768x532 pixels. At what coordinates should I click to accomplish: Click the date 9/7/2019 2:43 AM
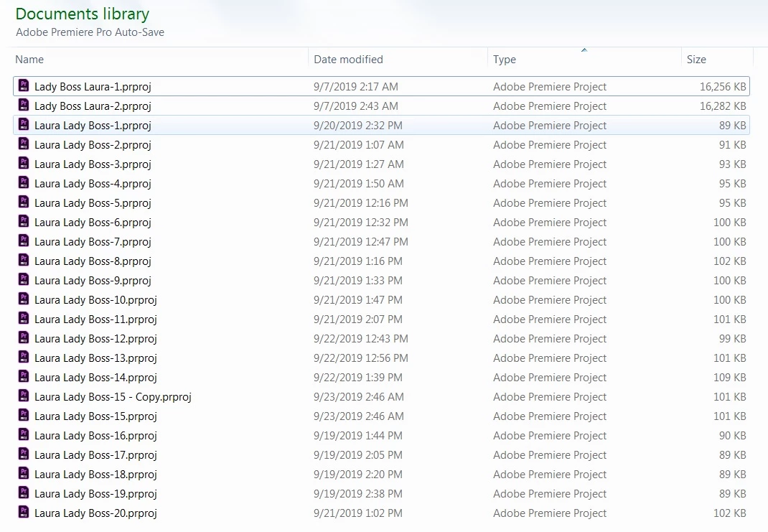pos(355,106)
